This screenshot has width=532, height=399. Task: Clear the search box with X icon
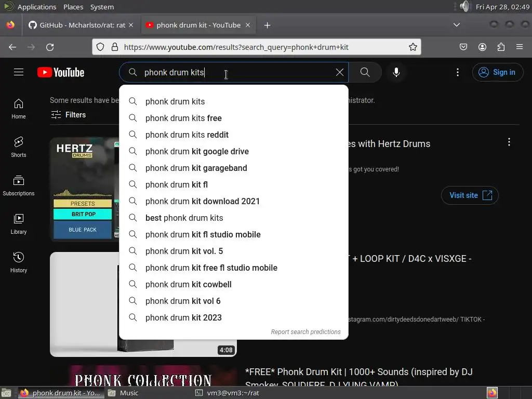pyautogui.click(x=339, y=72)
